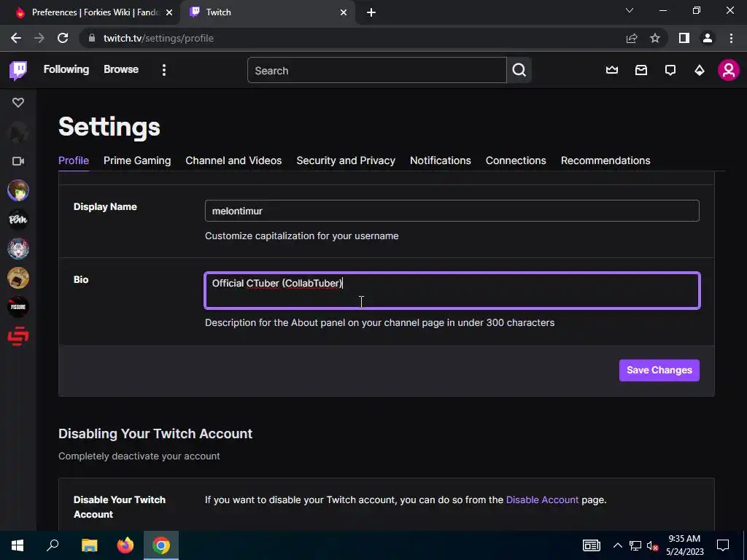This screenshot has width=747, height=560.
Task: Open the Connections settings tab
Action: click(x=516, y=160)
